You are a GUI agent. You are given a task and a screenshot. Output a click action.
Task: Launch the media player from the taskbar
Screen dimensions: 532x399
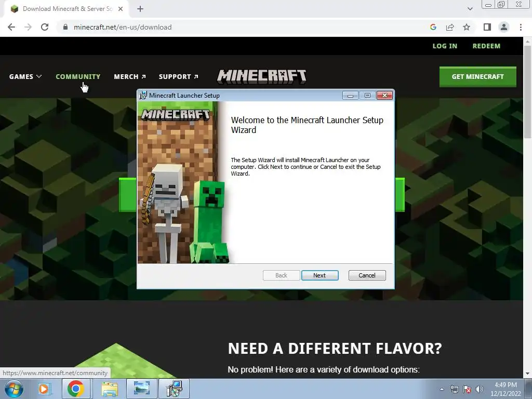pos(44,389)
